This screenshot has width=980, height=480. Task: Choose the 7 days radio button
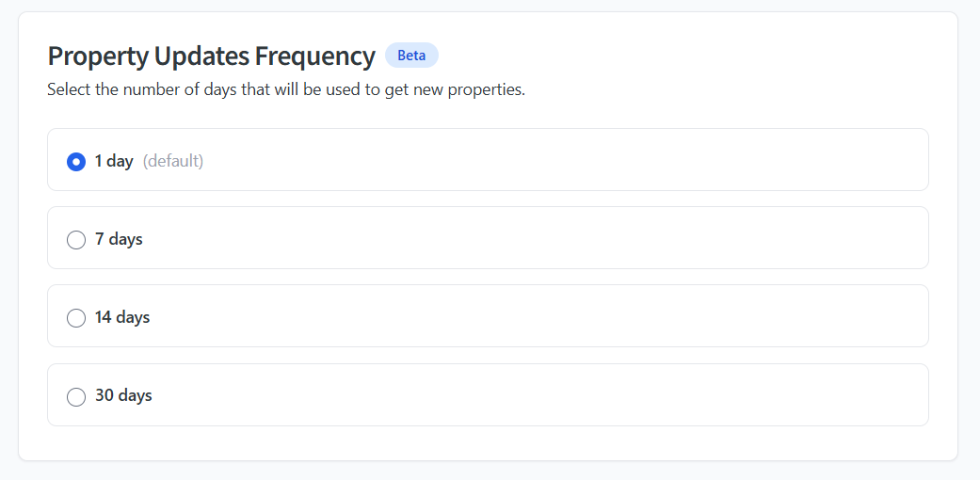click(x=76, y=240)
